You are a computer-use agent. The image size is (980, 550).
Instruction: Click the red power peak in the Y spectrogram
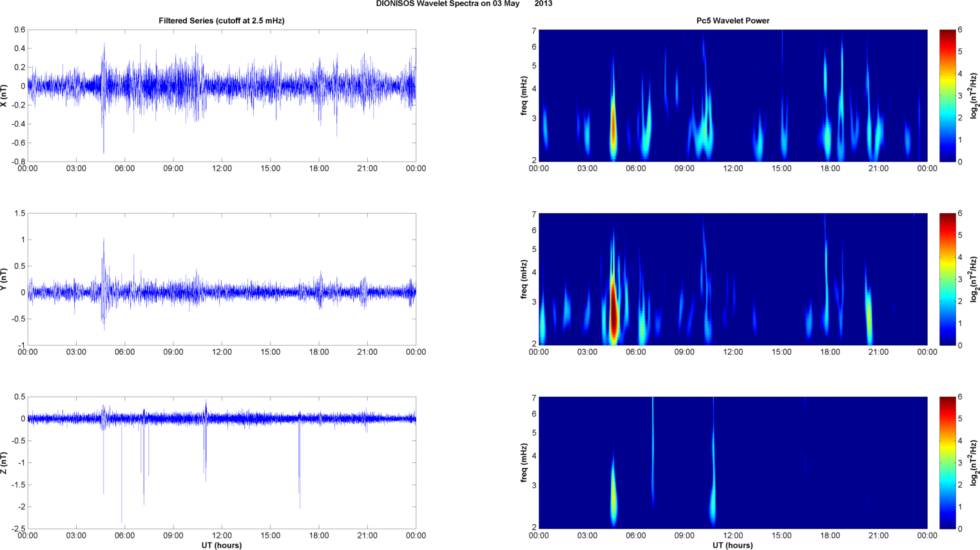pyautogui.click(x=614, y=312)
